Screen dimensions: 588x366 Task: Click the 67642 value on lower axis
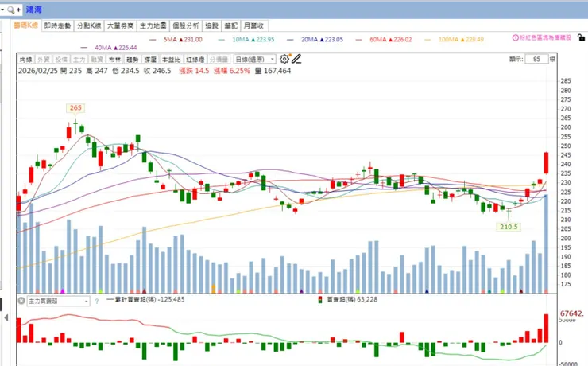point(571,313)
